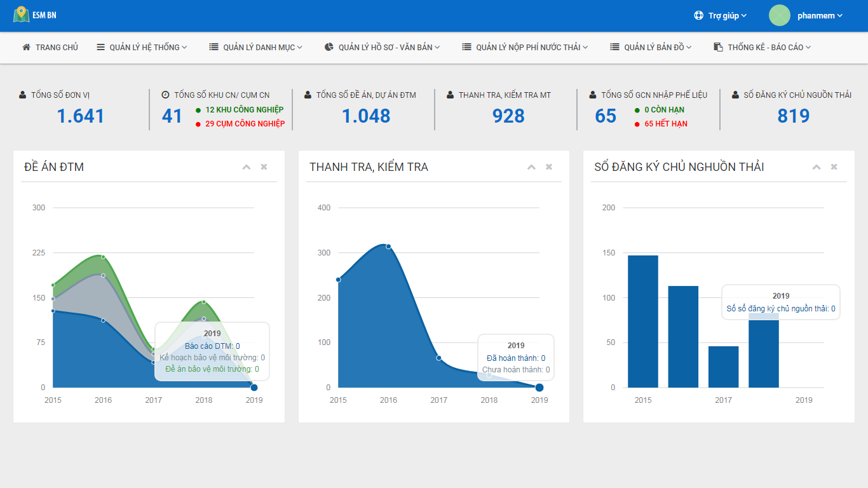Click the waste source registrations total 819
The width and height of the screenshot is (868, 488).
point(794,116)
